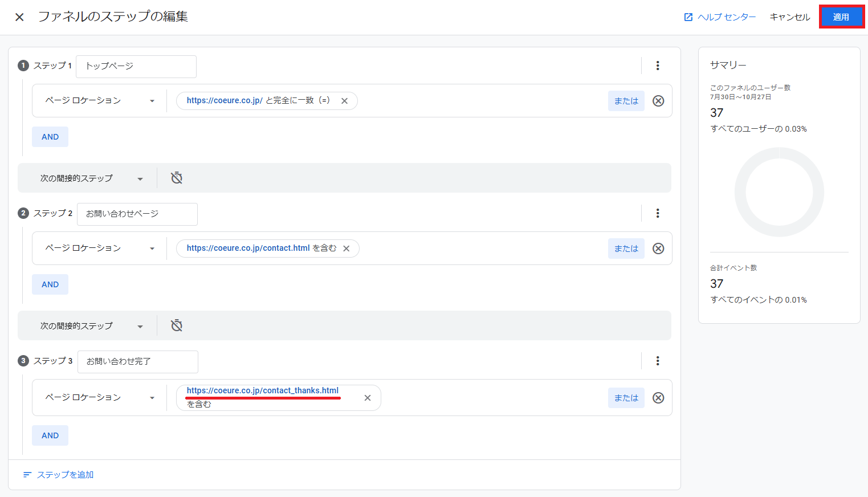Add an AND condition to Step 1
868x497 pixels.
click(x=50, y=137)
